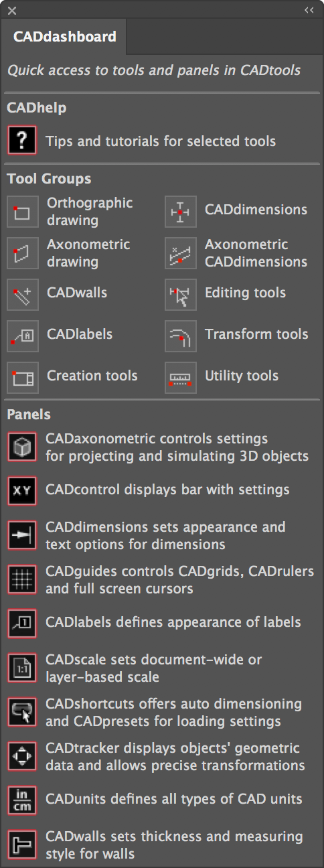Screen dimensions: 324x868
Task: Select the Editing tools group icon
Action: (x=181, y=295)
